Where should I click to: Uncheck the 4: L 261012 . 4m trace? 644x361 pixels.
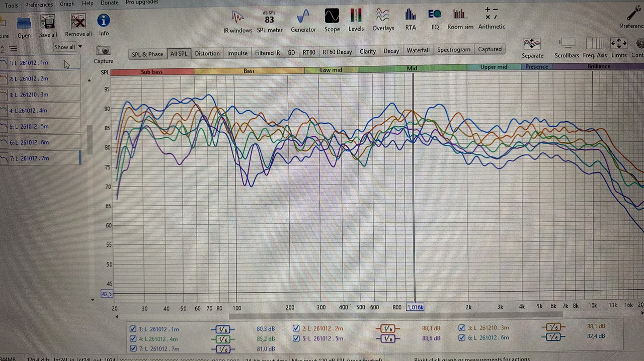point(133,339)
